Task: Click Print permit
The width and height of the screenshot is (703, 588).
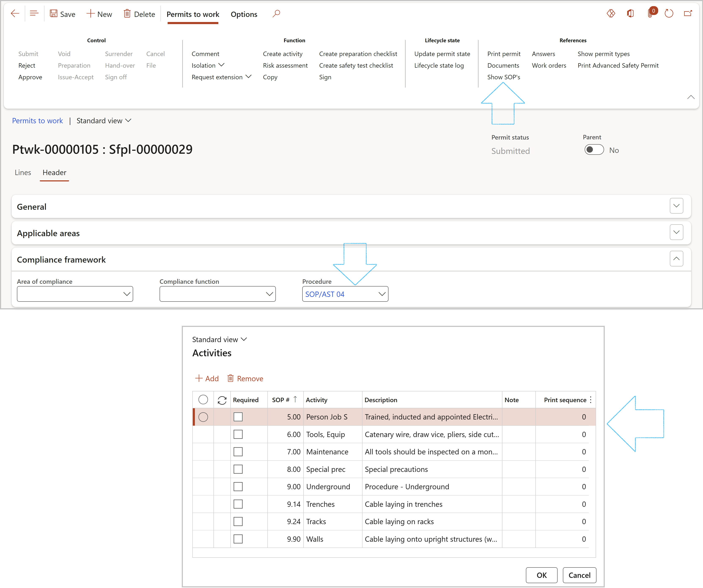Action: [504, 54]
